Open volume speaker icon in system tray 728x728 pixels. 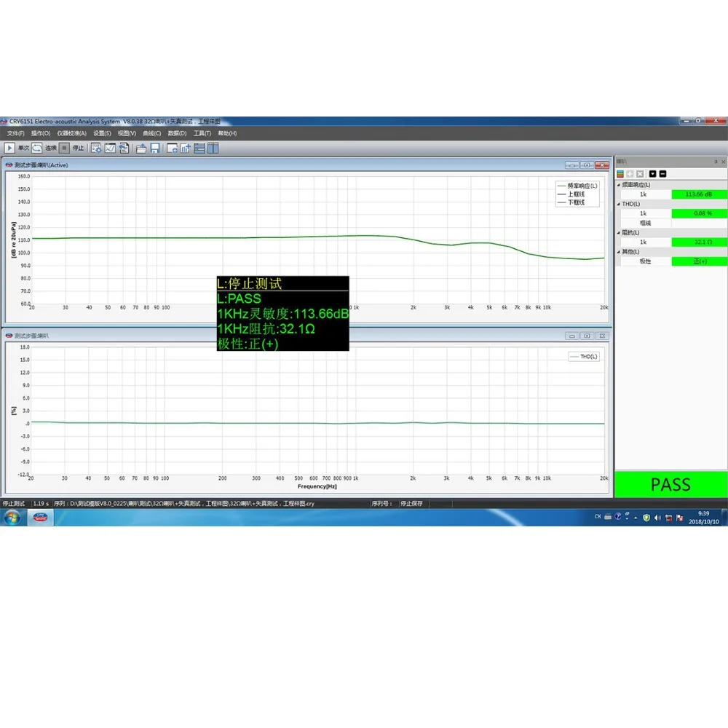657,518
